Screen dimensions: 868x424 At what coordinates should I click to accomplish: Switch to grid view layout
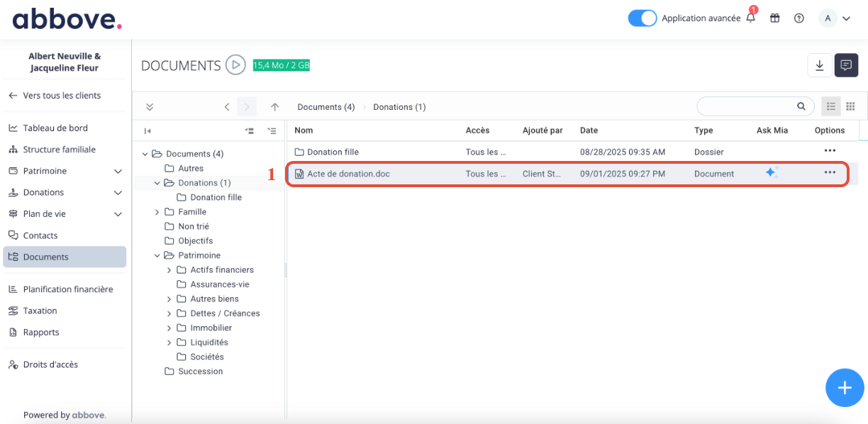850,106
